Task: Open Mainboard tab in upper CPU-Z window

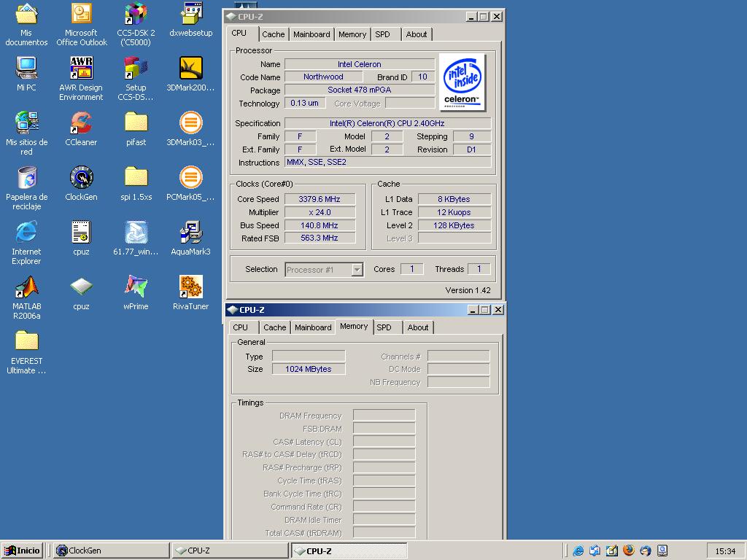Action: pyautogui.click(x=311, y=34)
